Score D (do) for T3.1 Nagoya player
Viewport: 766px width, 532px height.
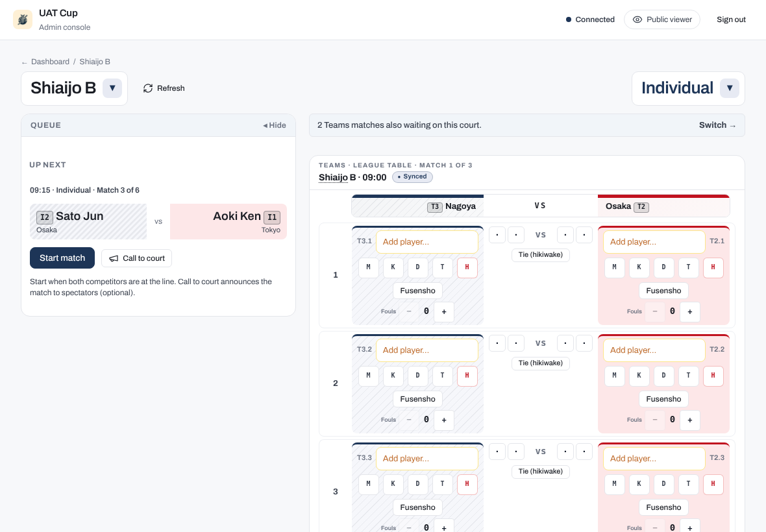[417, 267]
